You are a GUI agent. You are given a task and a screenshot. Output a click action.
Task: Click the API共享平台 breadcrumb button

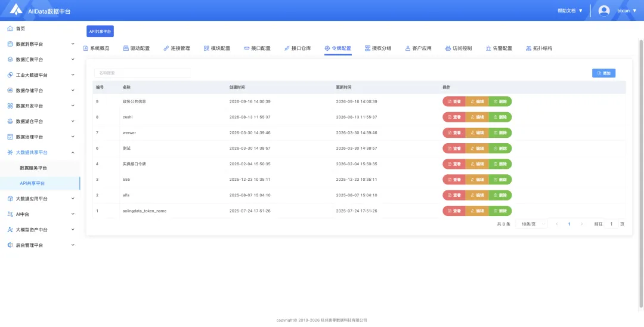click(x=100, y=31)
